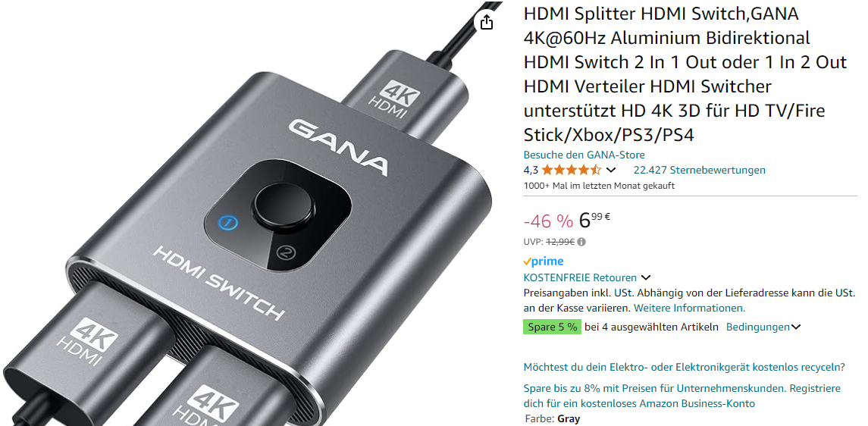The image size is (868, 426).
Task: Click the Farbe: Gray color label
Action: pos(551,419)
